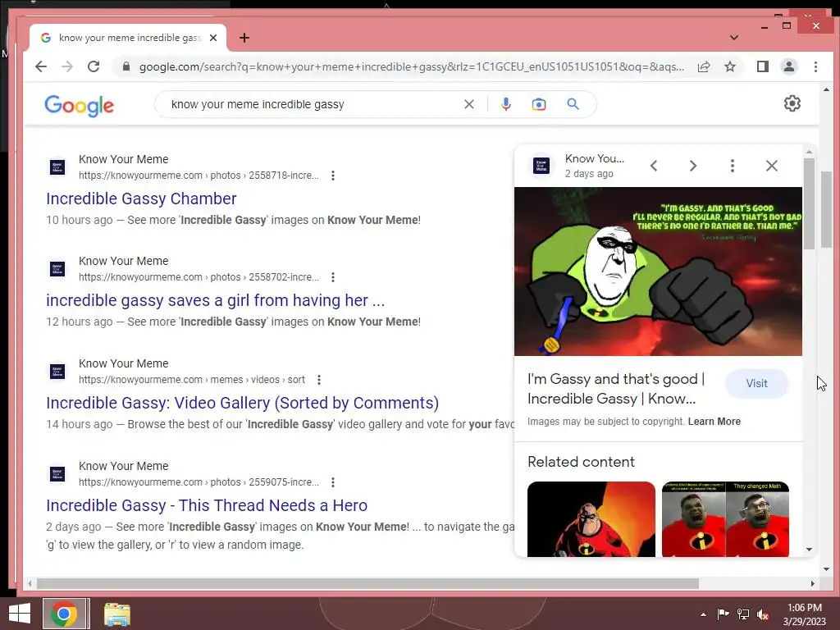Open Google quick settings gear
840x630 pixels.
coord(792,103)
